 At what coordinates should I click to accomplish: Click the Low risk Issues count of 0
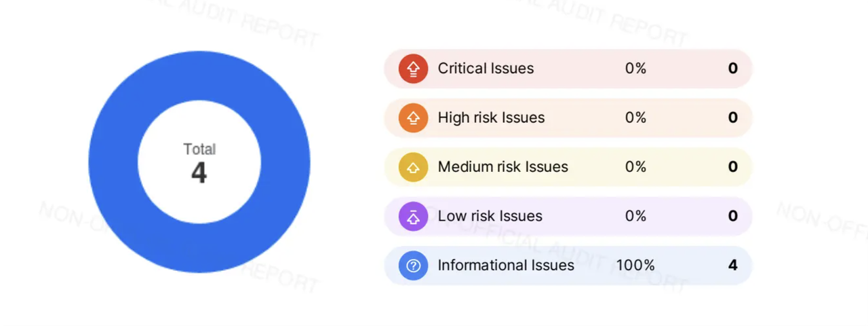(x=732, y=217)
